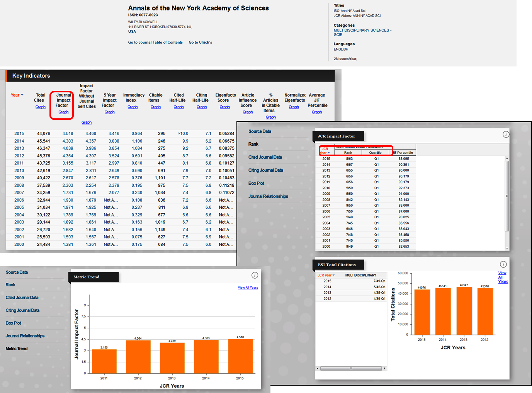Open the 2015 year row in Key Indicators
Viewport: 532px width, 393px height.
coord(19,134)
